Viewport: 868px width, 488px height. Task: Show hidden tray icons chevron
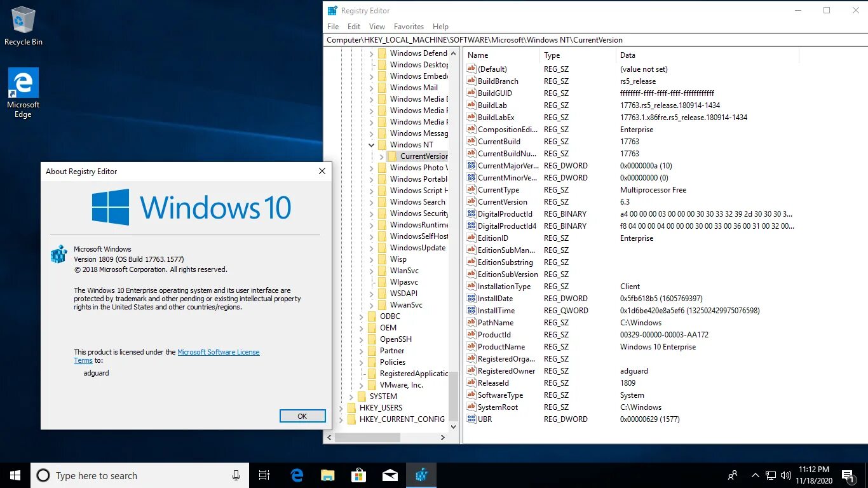(755, 475)
